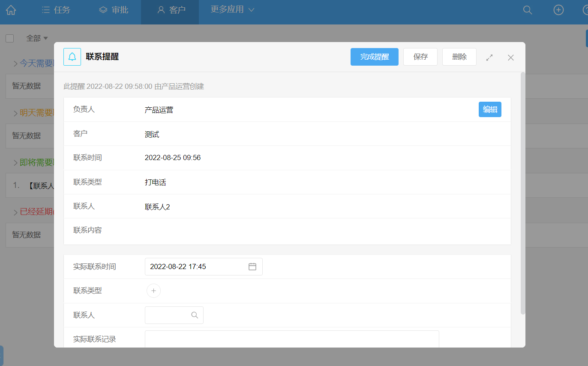Collapse the 已经延期 section
Image resolution: width=588 pixels, height=366 pixels.
(x=15, y=212)
